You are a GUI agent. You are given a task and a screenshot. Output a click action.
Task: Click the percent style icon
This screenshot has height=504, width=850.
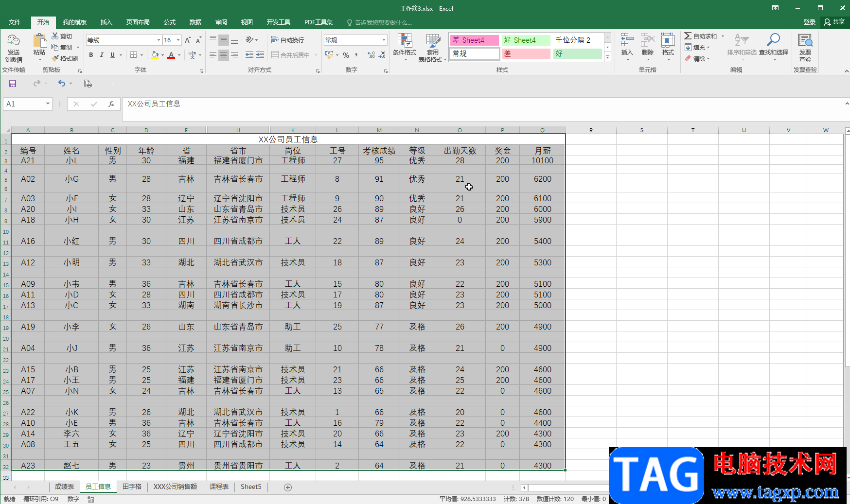click(x=346, y=55)
